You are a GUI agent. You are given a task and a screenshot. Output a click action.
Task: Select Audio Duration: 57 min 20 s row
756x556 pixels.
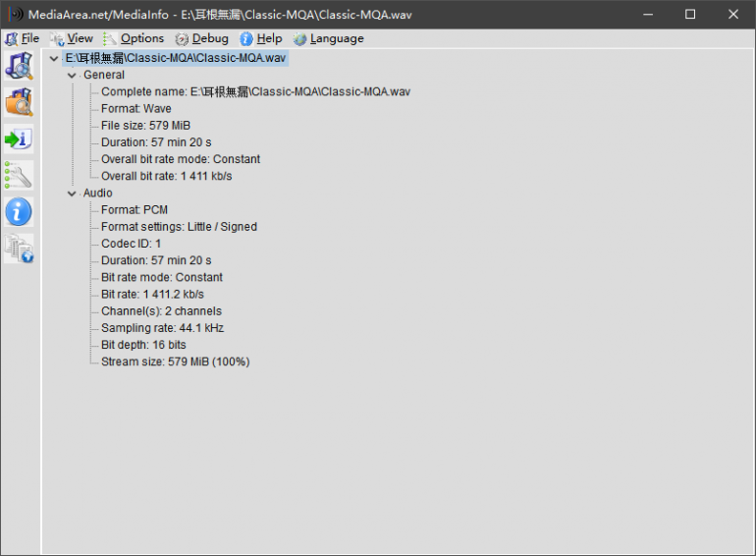click(156, 260)
